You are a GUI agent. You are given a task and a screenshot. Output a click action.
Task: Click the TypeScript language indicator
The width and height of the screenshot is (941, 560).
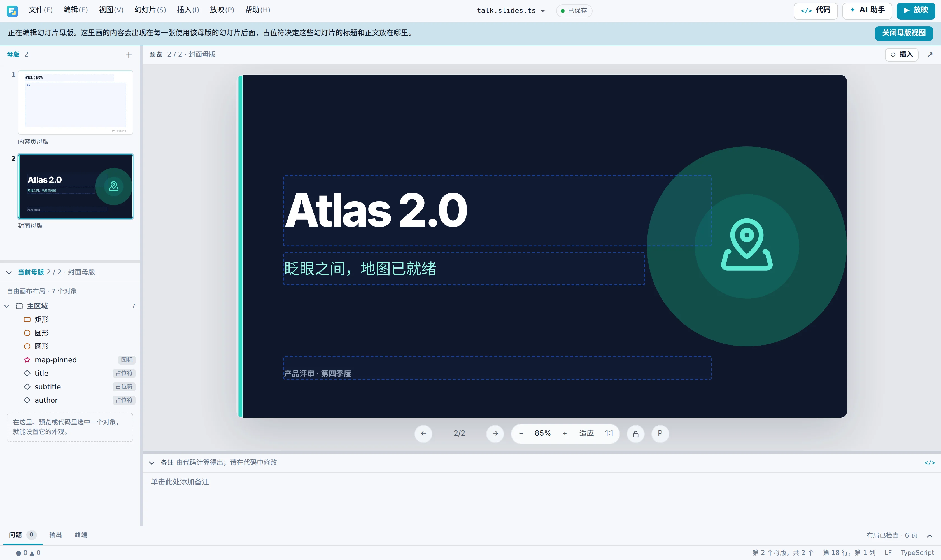click(917, 553)
